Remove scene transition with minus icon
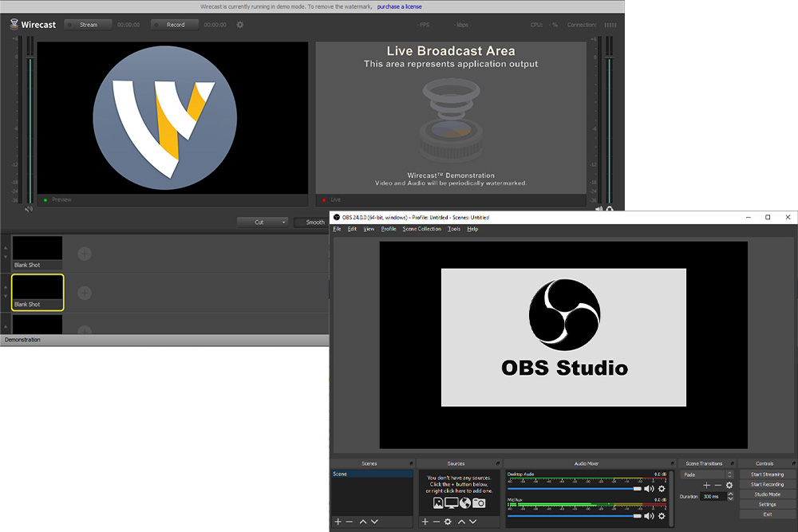This screenshot has height=532, width=798. tap(717, 485)
